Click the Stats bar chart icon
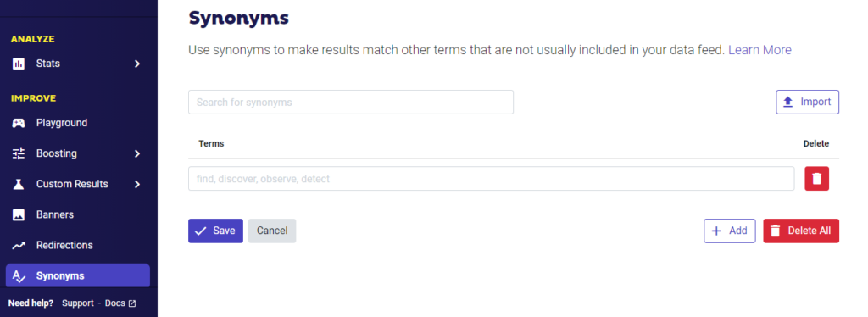868x317 pixels. [19, 64]
